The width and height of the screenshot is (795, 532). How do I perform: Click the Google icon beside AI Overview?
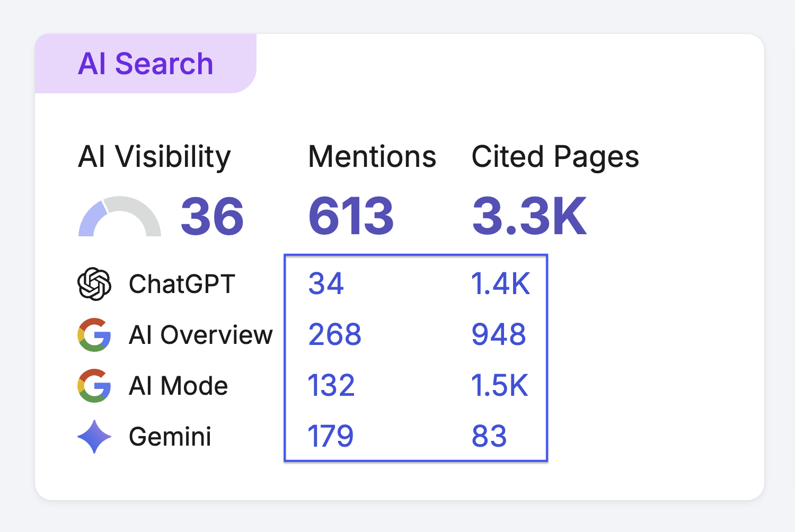[94, 335]
